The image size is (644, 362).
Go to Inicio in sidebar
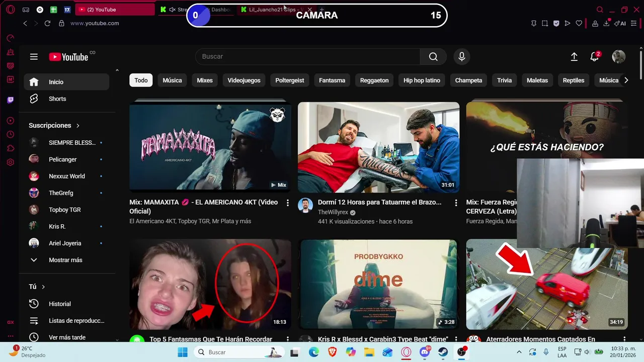(66, 82)
